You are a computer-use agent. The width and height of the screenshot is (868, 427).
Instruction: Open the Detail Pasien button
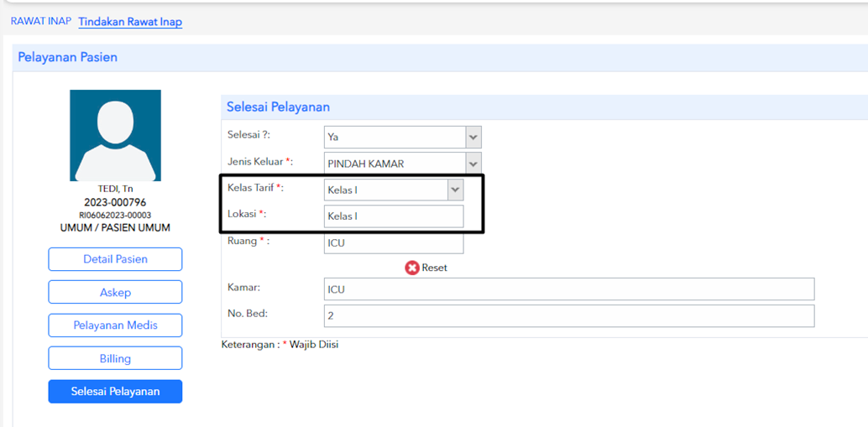click(x=115, y=259)
